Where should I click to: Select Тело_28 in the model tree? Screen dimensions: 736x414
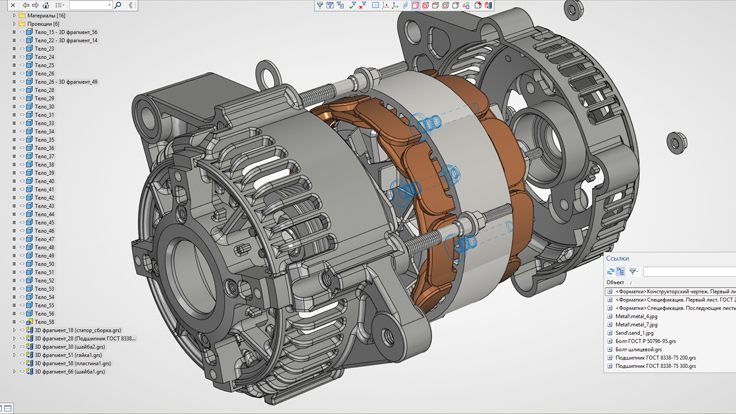[x=44, y=90]
